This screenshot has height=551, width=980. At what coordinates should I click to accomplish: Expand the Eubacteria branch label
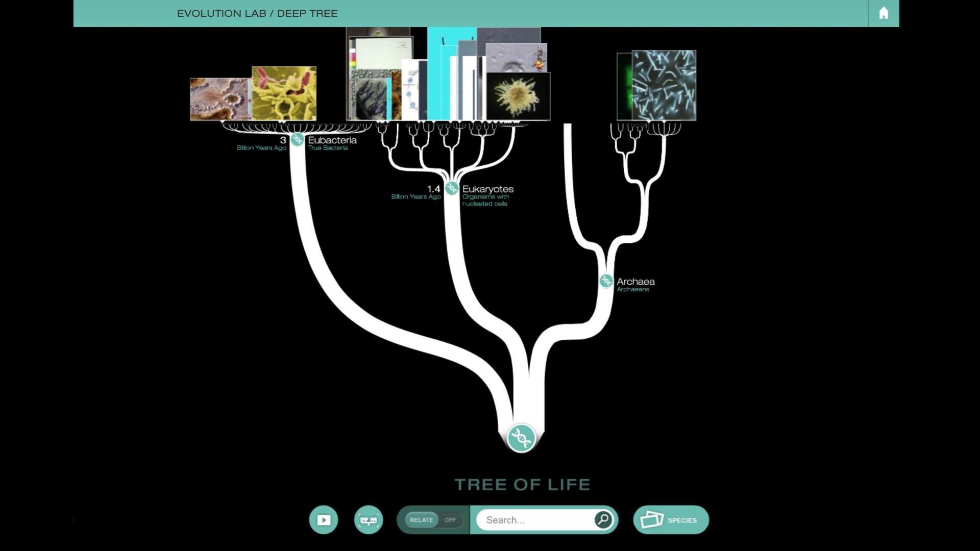(x=332, y=140)
